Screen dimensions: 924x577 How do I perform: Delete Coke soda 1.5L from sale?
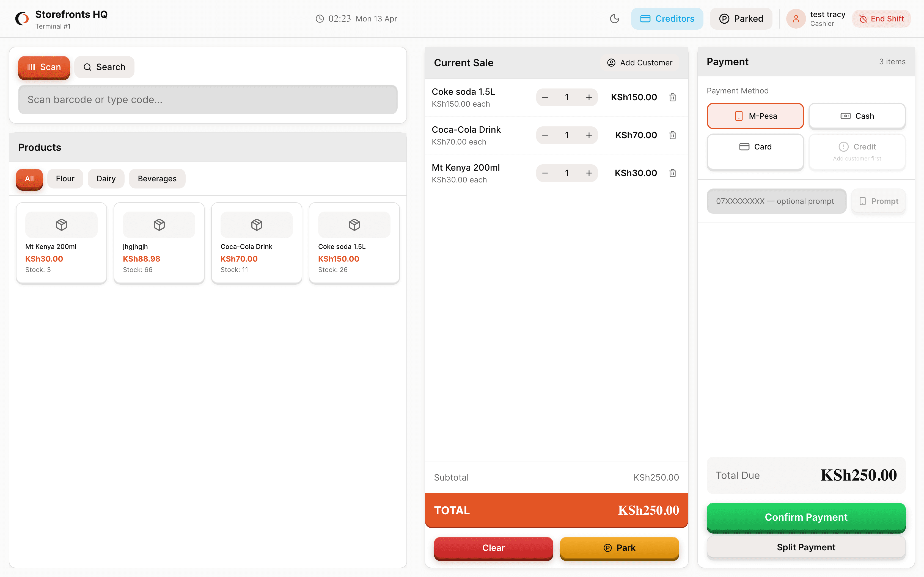coord(672,97)
